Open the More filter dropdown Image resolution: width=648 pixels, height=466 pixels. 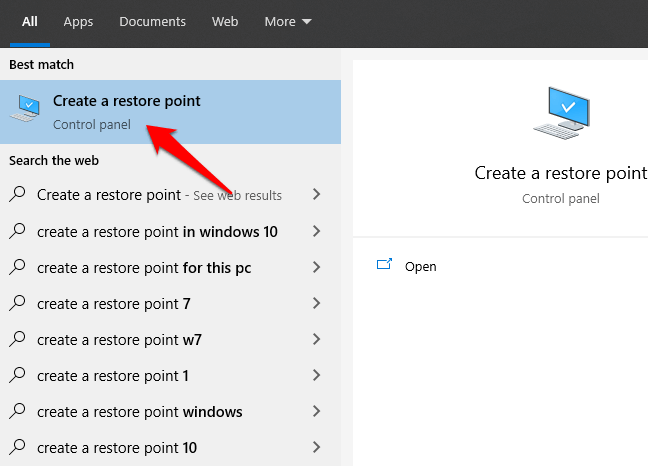288,21
